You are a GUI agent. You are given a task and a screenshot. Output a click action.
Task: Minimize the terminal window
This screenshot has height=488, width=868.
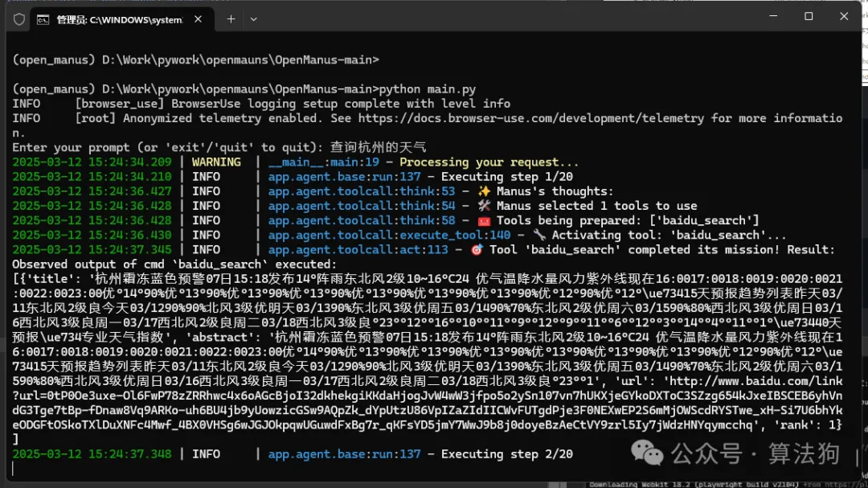pos(773,16)
